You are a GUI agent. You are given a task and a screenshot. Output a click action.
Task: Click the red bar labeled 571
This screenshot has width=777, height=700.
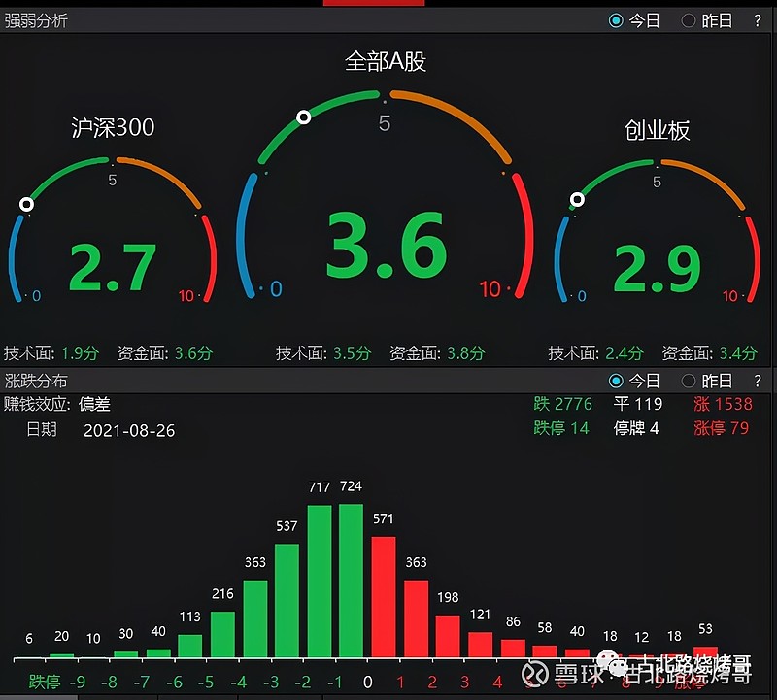click(384, 597)
